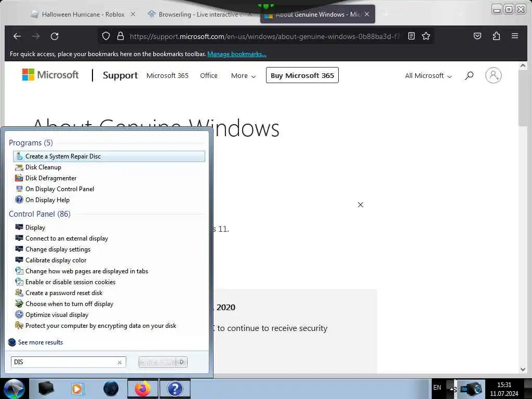The width and height of the screenshot is (532, 399).
Task: Open Microsoft 365 nav item
Action: coord(167,76)
